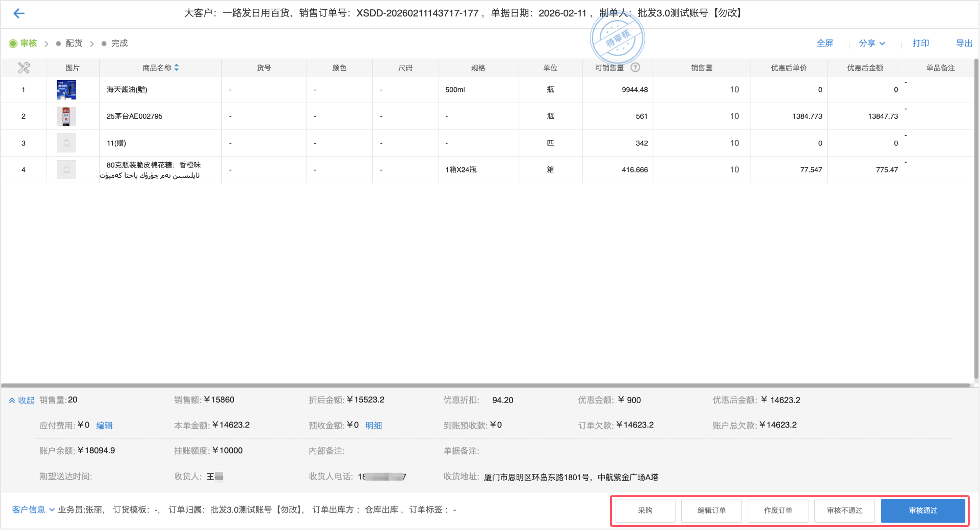Export the order via 导出

pos(964,43)
